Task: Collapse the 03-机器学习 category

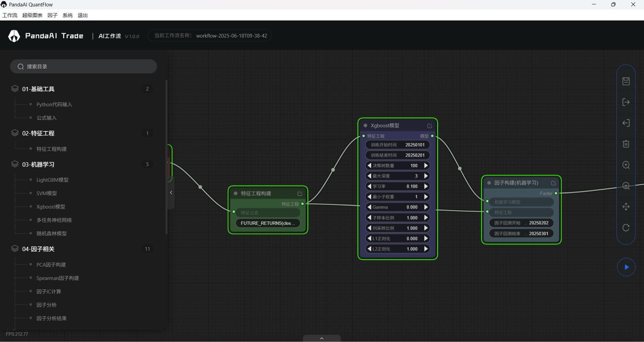Action: 38,164
